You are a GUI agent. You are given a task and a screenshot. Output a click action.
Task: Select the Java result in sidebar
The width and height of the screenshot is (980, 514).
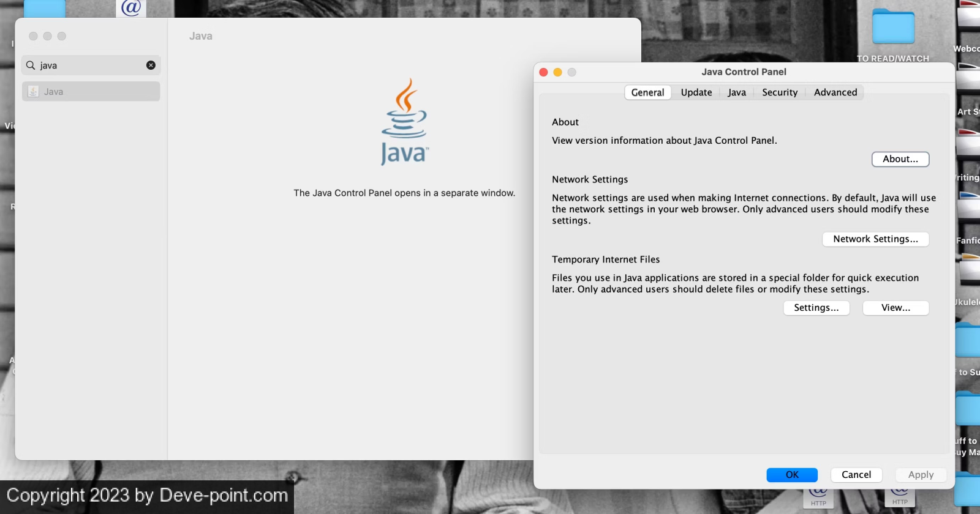(x=91, y=91)
